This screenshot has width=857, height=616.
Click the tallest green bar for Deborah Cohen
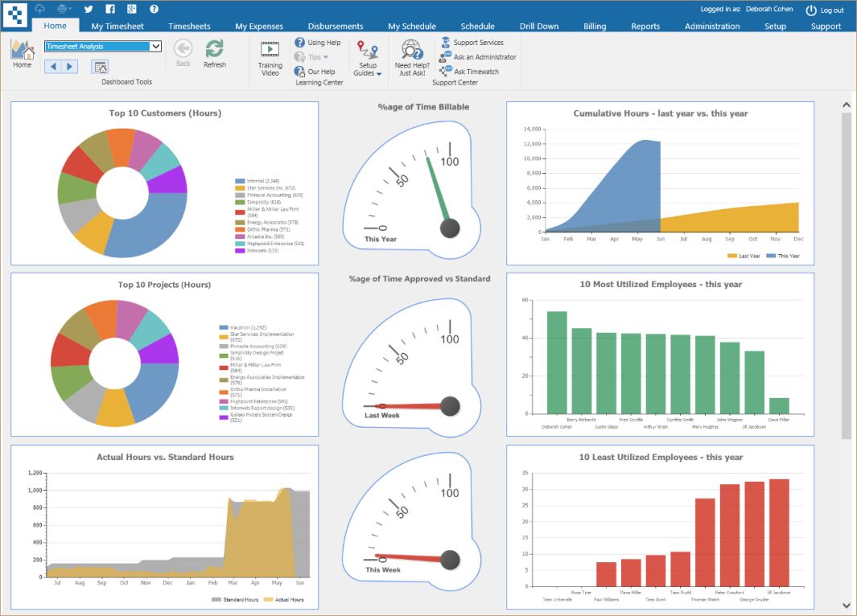point(557,363)
